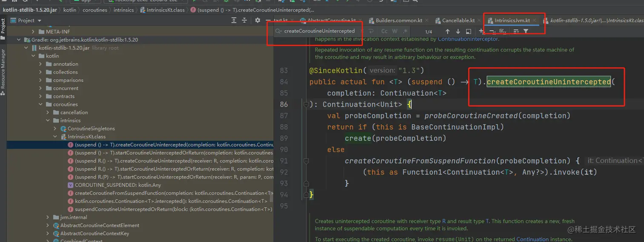Click search field with createCoroutineUnintercepted
The height and width of the screenshot is (242, 644).
[x=319, y=31]
